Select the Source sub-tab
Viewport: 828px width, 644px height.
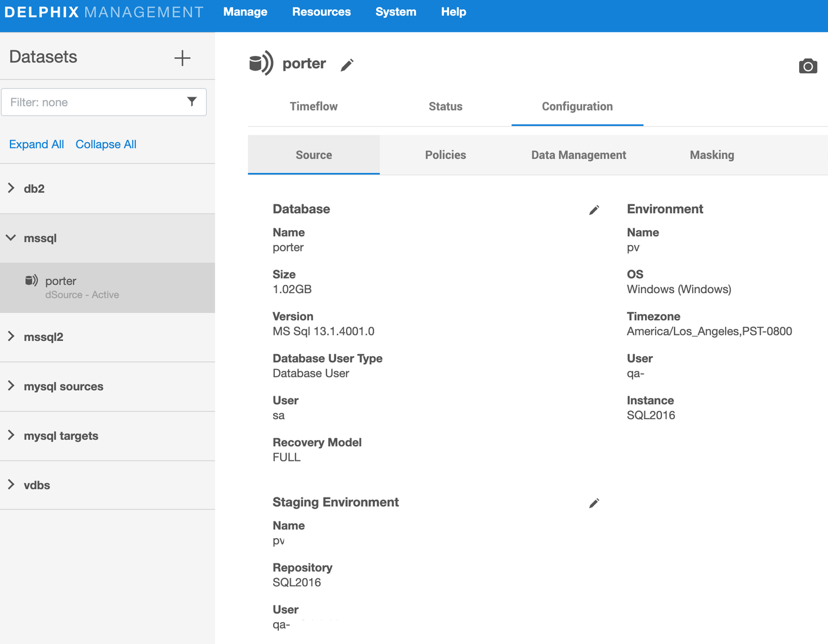click(314, 155)
